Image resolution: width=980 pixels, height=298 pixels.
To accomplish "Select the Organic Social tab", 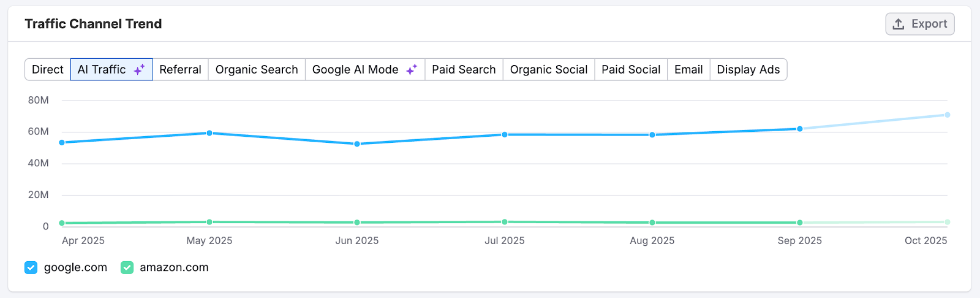I will 549,70.
